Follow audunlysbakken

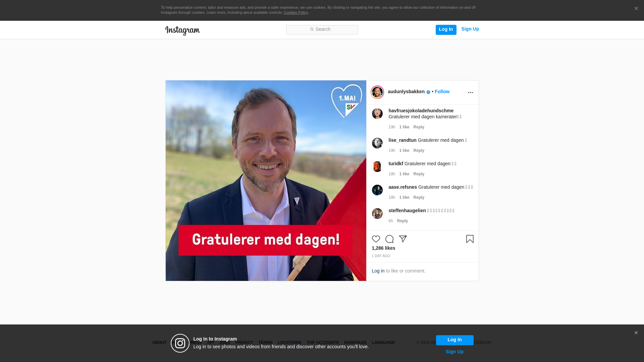[x=442, y=92]
